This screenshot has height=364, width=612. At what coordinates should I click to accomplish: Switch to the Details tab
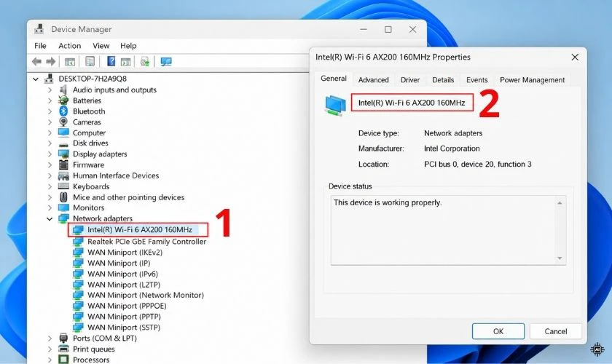tap(443, 79)
